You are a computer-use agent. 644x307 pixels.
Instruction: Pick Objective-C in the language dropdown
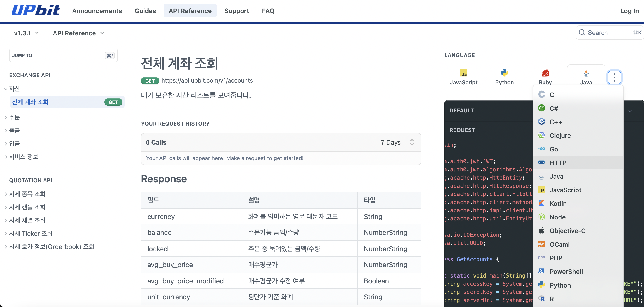point(567,231)
